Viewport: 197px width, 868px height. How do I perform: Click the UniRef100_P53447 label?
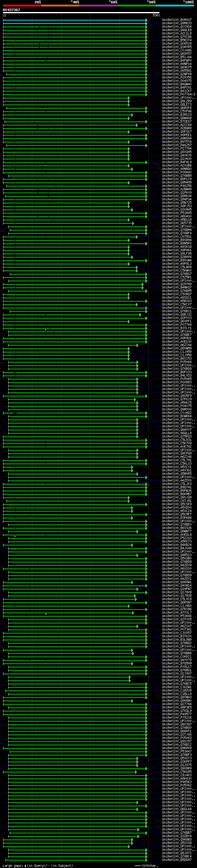pyautogui.click(x=177, y=751)
